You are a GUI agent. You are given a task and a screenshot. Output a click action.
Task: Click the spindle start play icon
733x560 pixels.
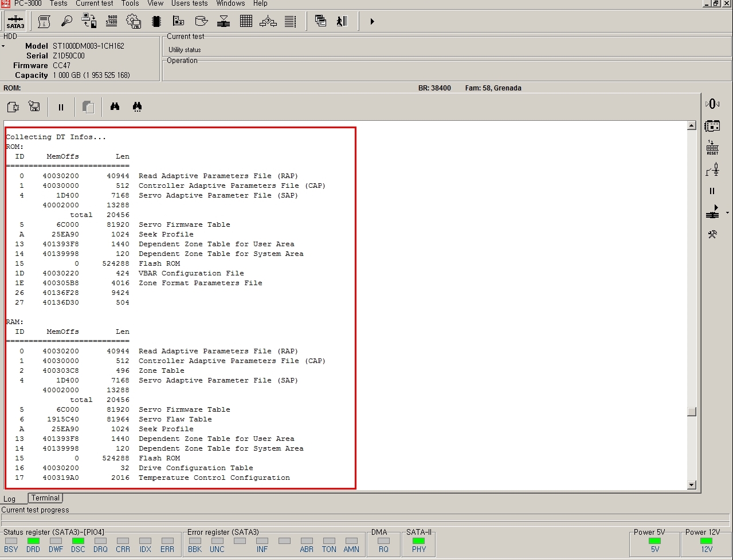(712, 212)
